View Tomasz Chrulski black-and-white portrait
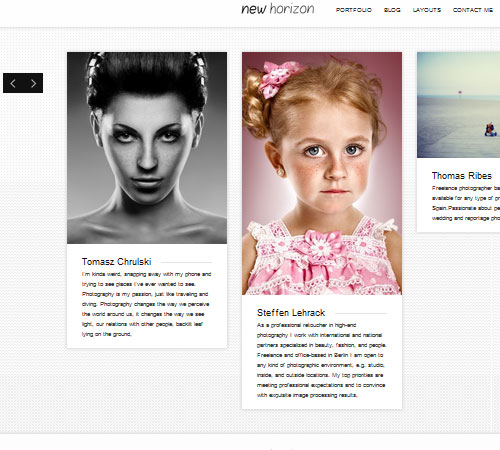 point(147,148)
